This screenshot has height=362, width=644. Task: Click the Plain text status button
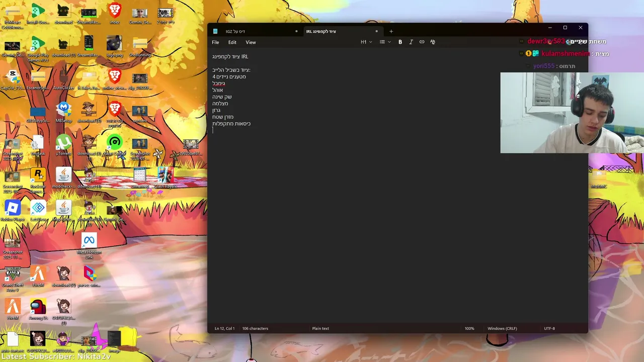point(320,328)
